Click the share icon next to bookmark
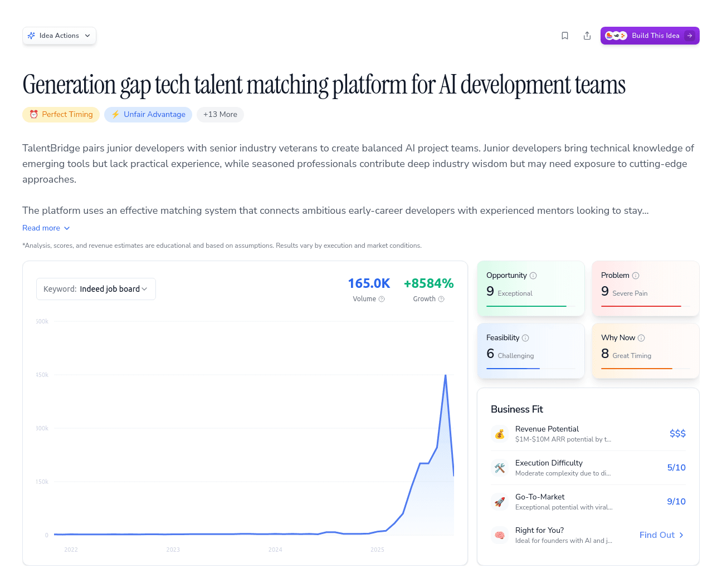Viewport: 722px width, 588px height. pos(587,35)
